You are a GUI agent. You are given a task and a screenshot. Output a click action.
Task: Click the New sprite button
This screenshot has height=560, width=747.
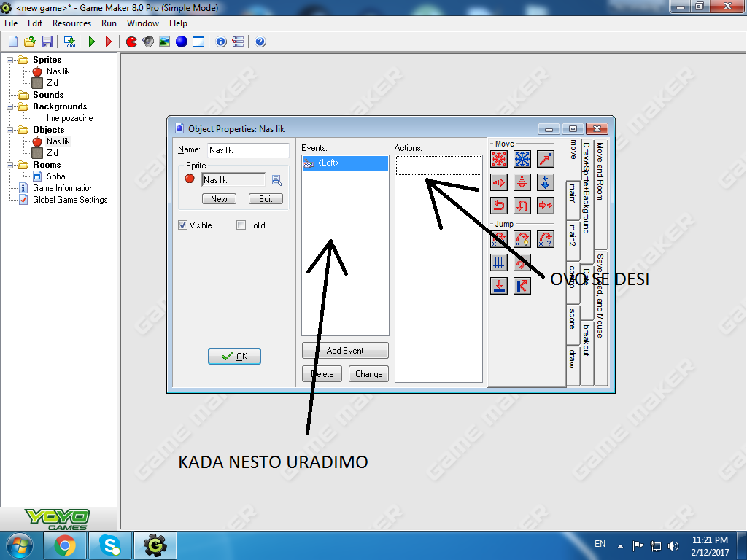click(x=219, y=199)
